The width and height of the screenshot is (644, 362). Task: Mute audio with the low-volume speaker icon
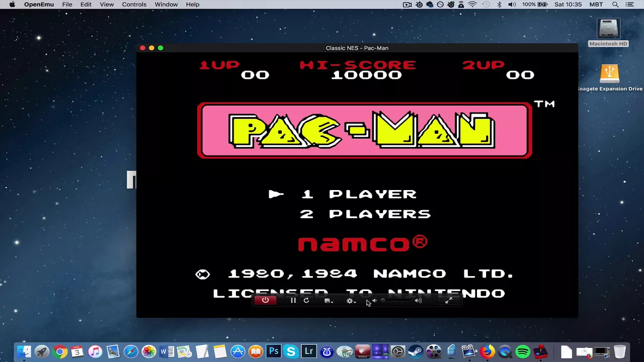point(374,301)
